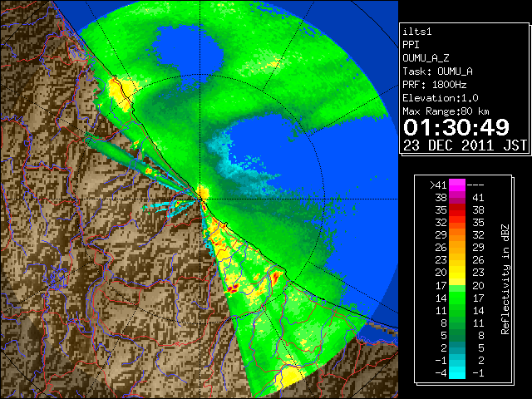Click the --- legend label
The image size is (532, 399).
click(475, 185)
